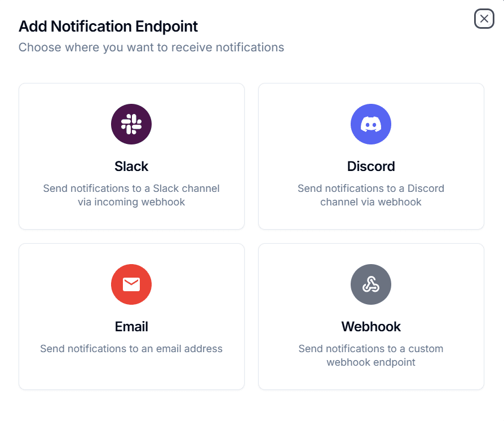The image size is (504, 421).
Task: Pick the custom Webhook option
Action: [371, 316]
